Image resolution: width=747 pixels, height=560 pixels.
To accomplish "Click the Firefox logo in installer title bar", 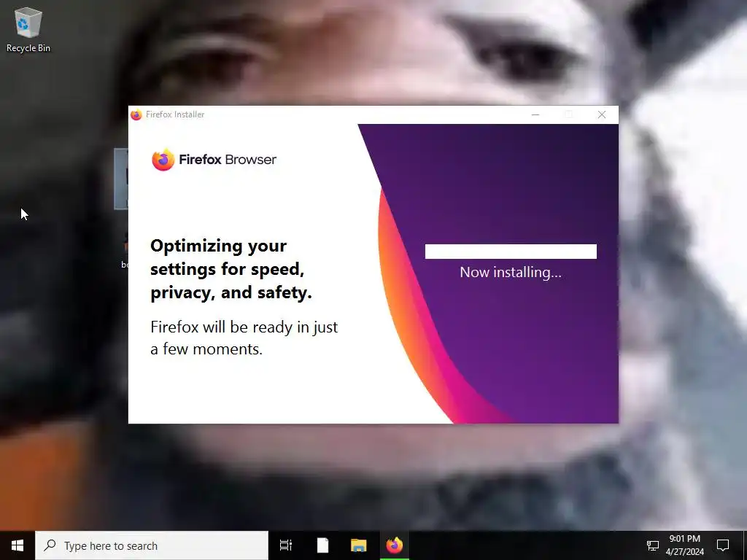I will click(136, 114).
